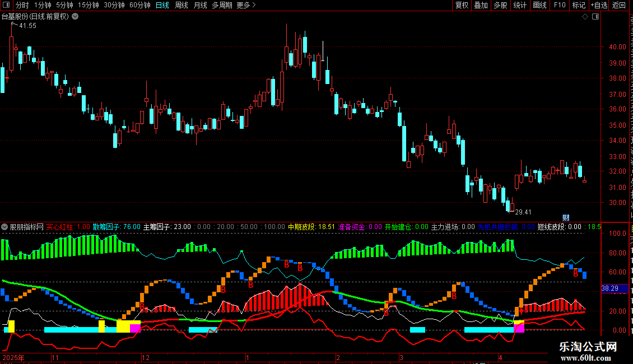Select the 15分钟 period
Screen dimensions: 633x364
pyautogui.click(x=89, y=5)
